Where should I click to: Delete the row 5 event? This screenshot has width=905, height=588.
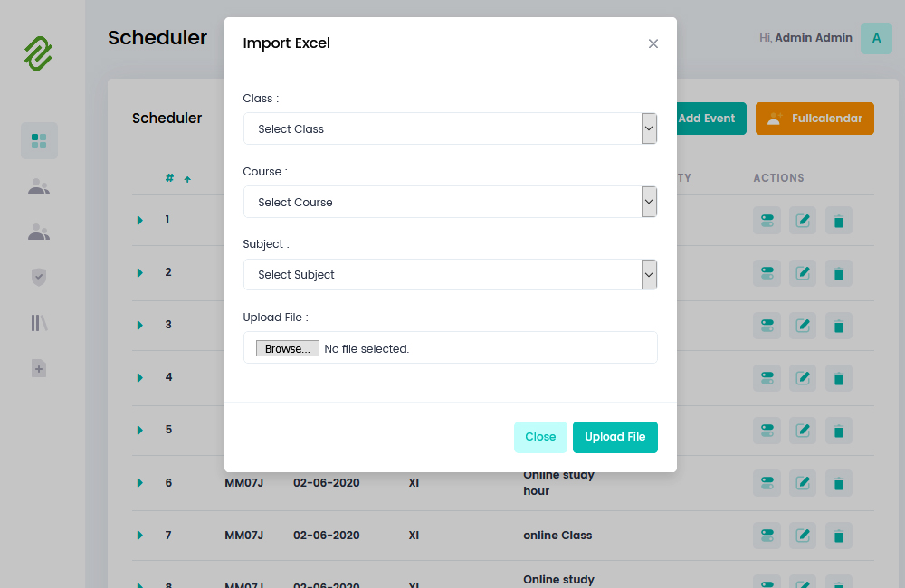839,431
